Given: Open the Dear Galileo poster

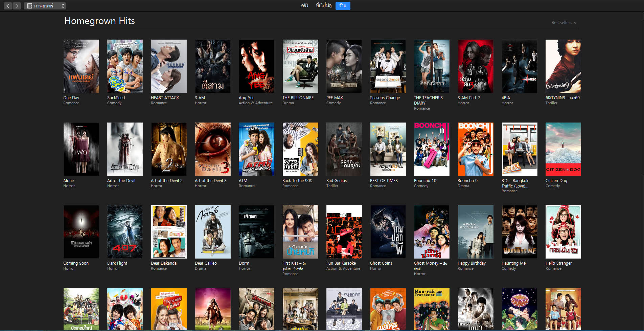Looking at the screenshot, I should point(213,232).
